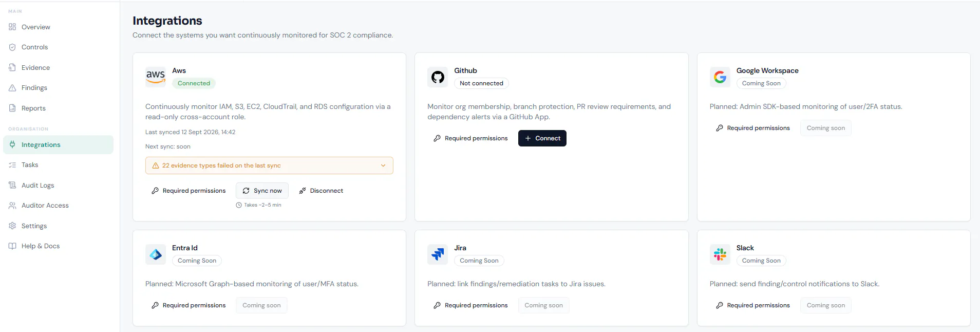Click the key icon on Jira card
Image resolution: width=980 pixels, height=332 pixels.
tap(437, 305)
